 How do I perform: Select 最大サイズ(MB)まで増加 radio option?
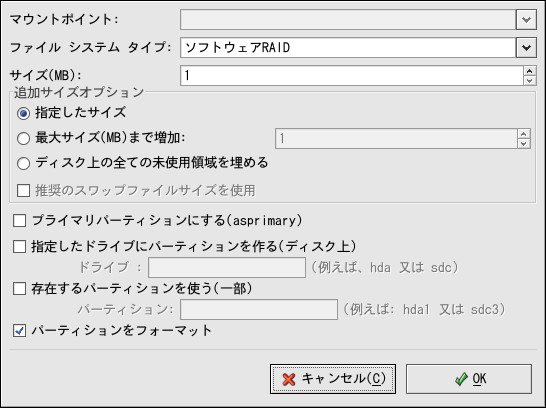tap(23, 139)
